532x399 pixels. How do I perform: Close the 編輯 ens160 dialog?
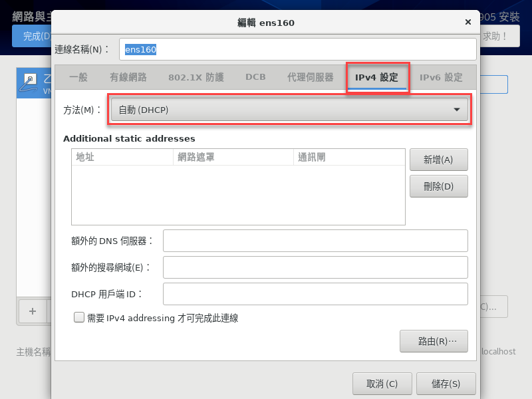(x=468, y=22)
